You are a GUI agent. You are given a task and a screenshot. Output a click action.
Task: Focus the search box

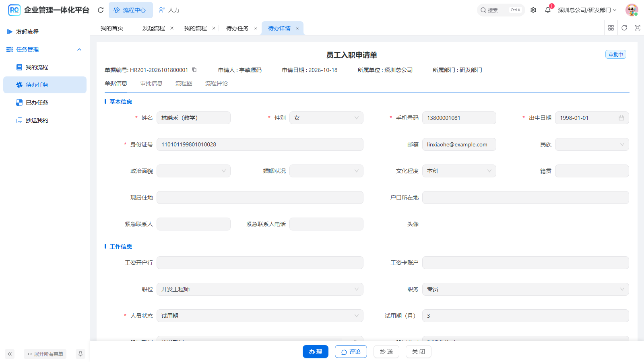(x=501, y=10)
